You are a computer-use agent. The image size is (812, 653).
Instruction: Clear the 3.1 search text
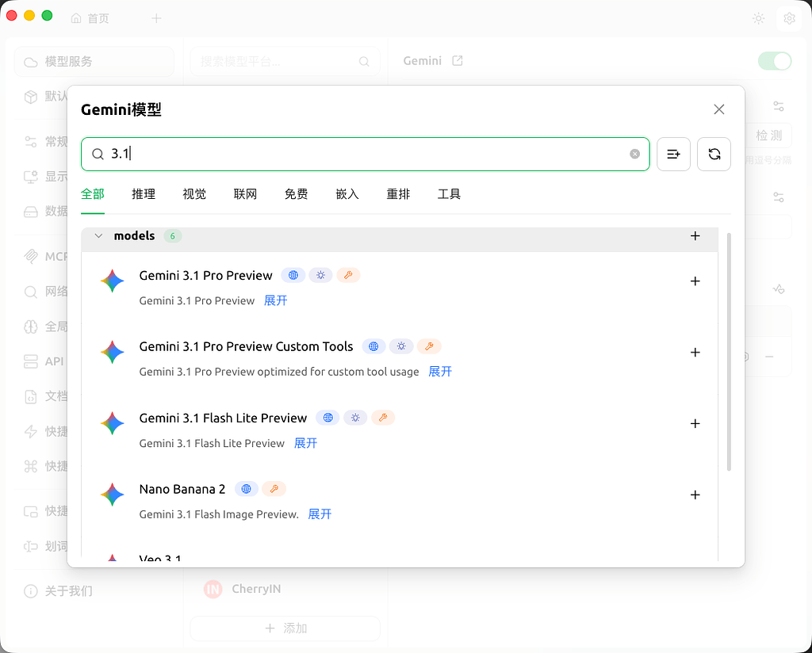(634, 154)
